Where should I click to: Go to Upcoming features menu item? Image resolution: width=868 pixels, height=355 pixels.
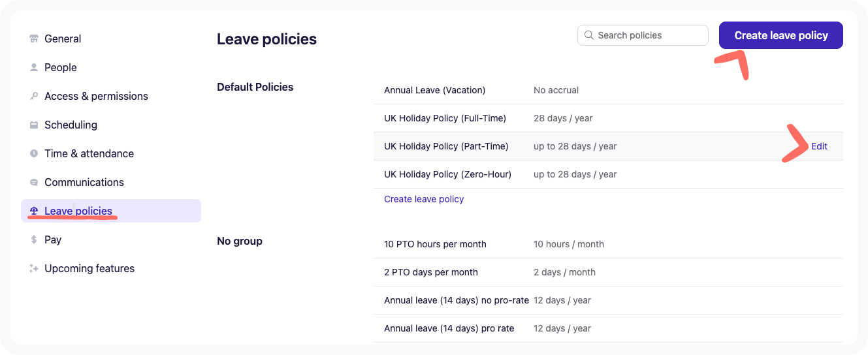[x=89, y=268]
